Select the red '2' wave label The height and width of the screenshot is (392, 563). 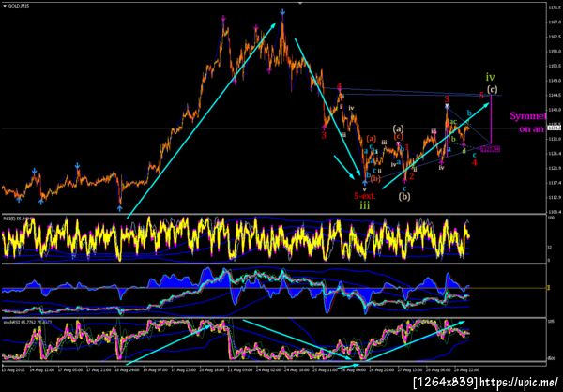click(x=412, y=176)
